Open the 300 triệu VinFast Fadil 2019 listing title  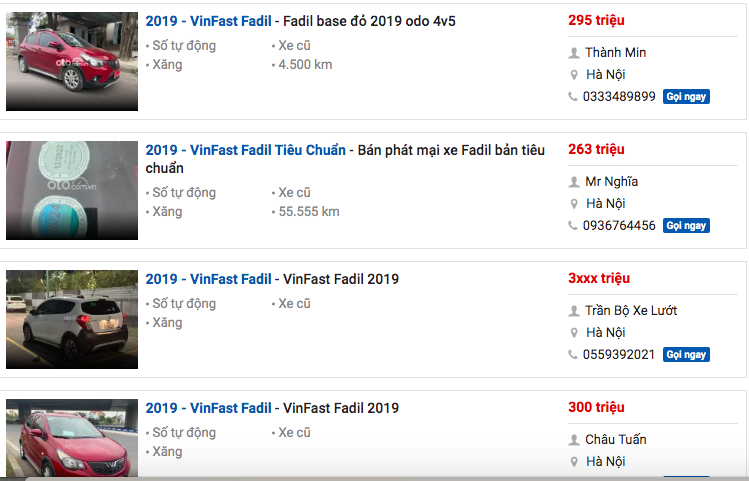(272, 408)
